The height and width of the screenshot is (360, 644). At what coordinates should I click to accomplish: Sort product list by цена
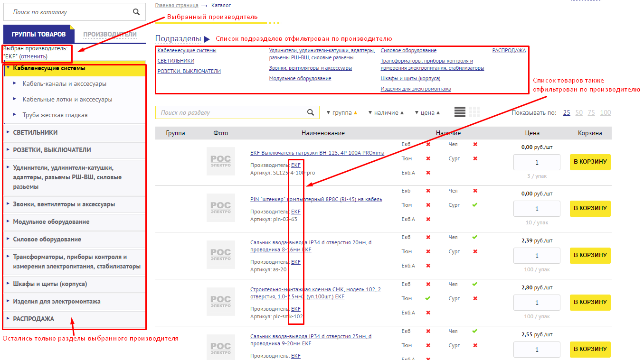[427, 112]
